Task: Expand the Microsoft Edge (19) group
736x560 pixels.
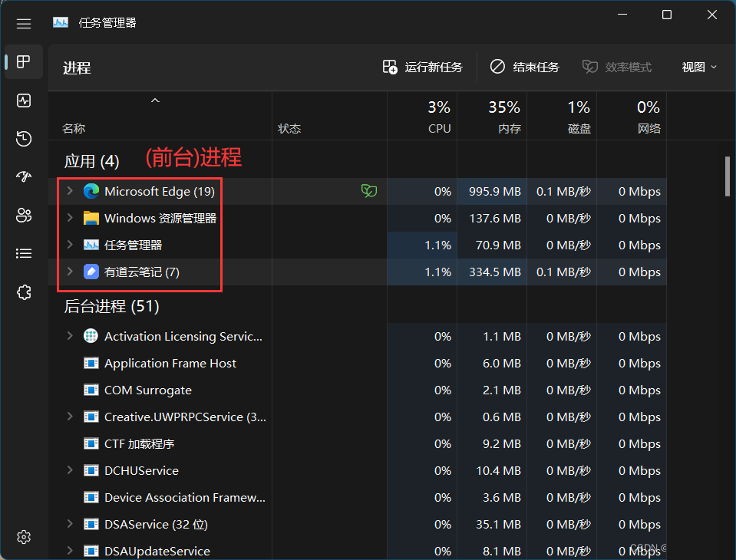Action: (x=70, y=190)
